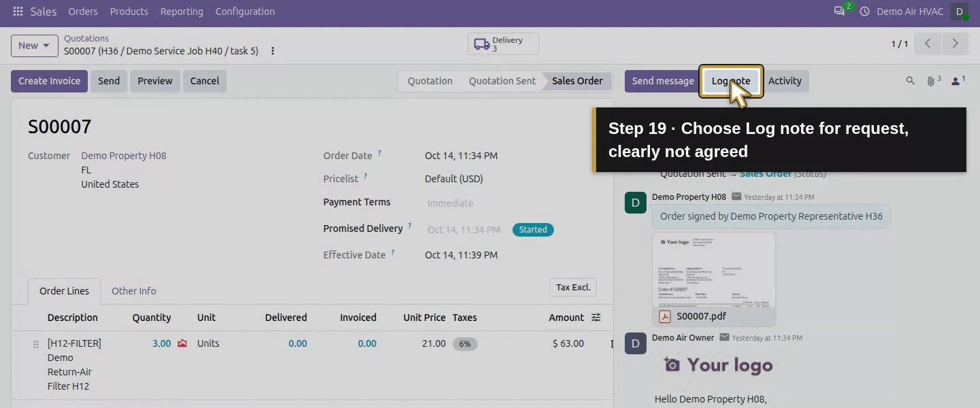Show the help tooltip beside Order Date
Viewport: 980px width, 408px height.
pos(380,154)
